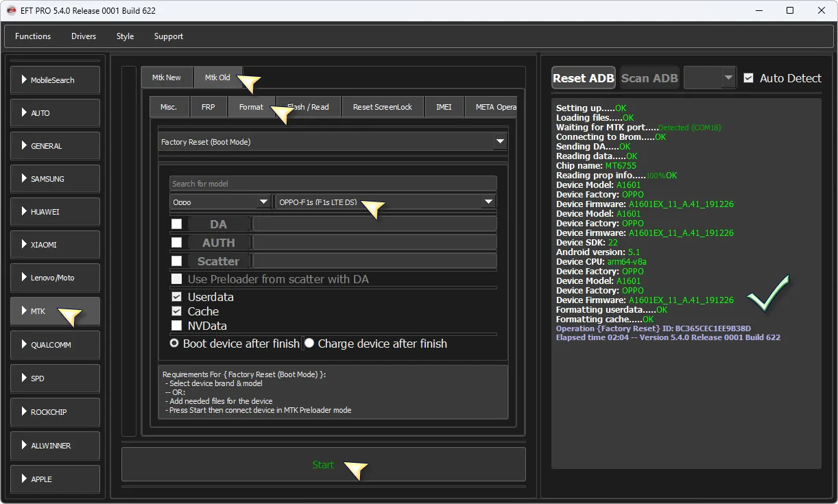The height and width of the screenshot is (504, 838).
Task: Tick the AUTH file checkbox
Action: (177, 243)
